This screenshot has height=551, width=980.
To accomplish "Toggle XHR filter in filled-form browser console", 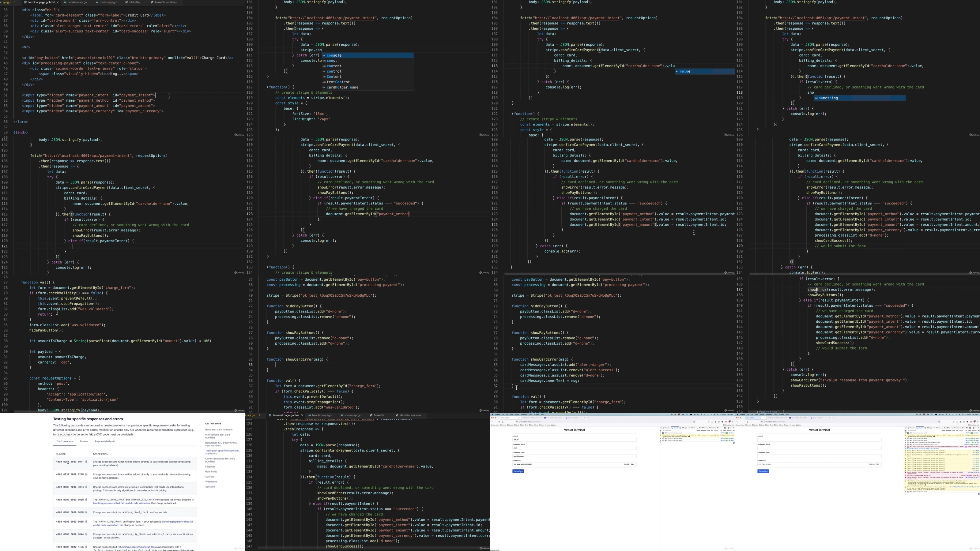I will click(724, 430).
